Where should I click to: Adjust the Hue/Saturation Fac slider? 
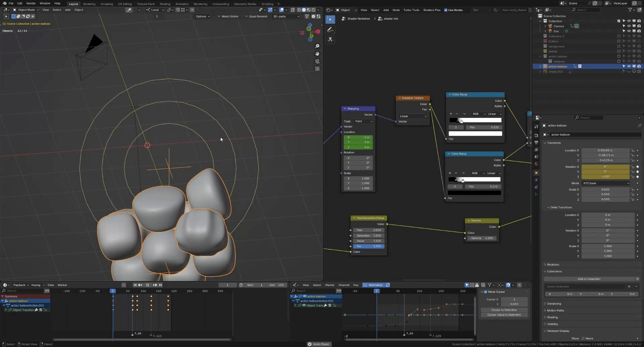coord(368,246)
